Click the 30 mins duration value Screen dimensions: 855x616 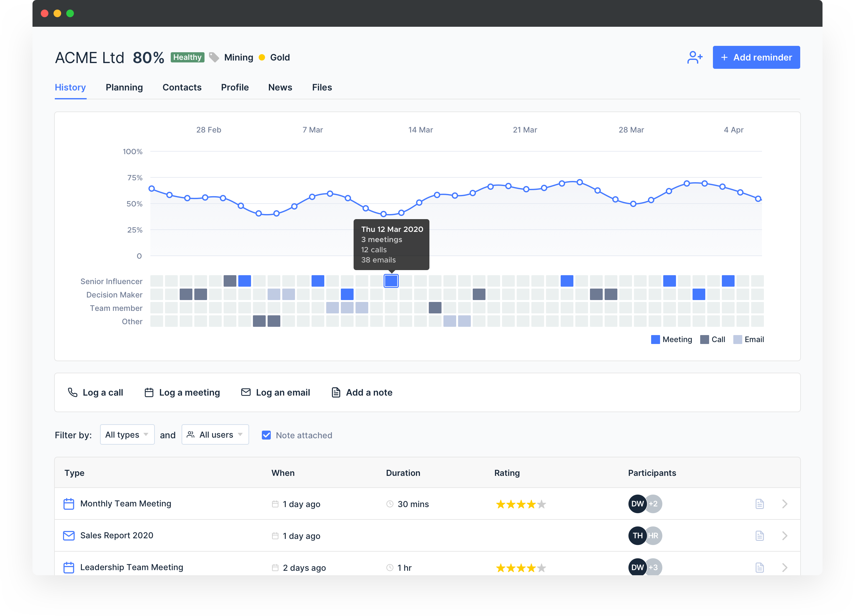[413, 504]
